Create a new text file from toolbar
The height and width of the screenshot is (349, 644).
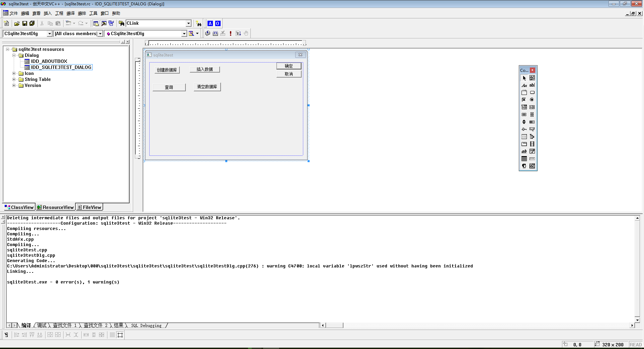(x=7, y=23)
